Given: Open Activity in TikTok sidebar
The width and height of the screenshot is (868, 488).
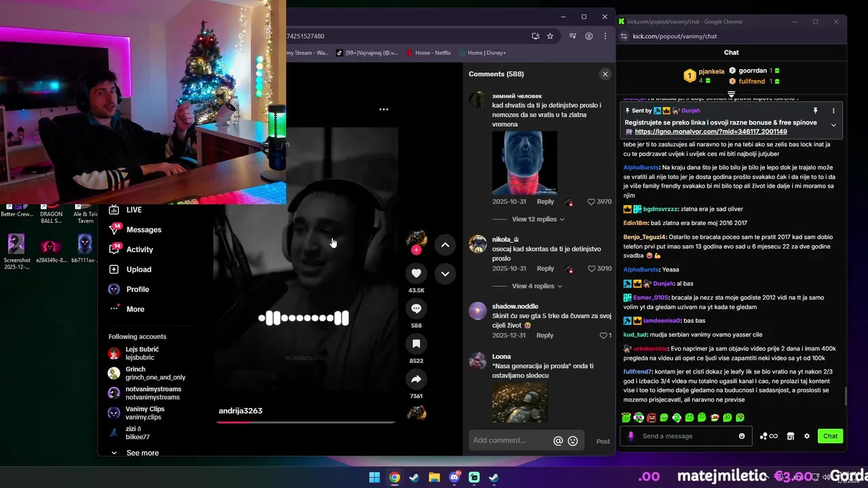Looking at the screenshot, I should [131, 249].
